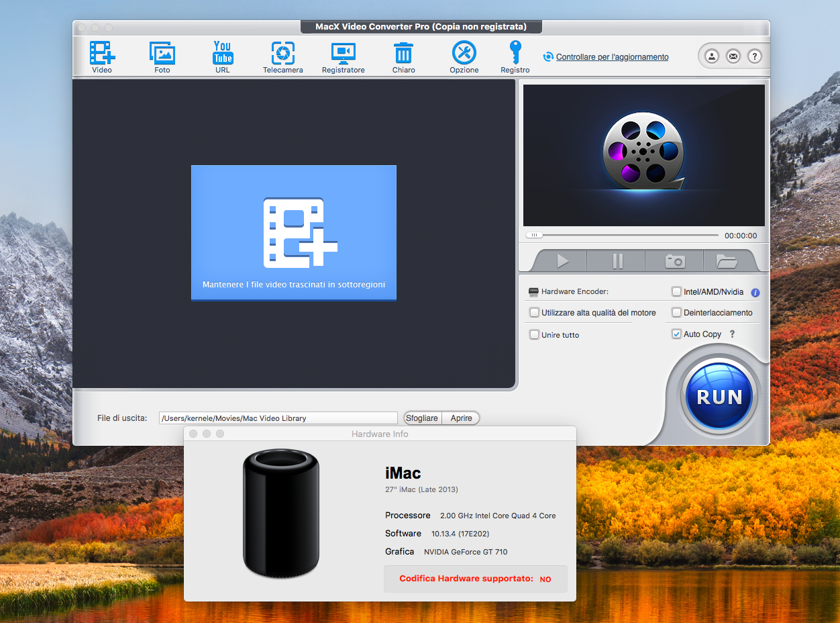Screen dimensions: 840x623
Task: Start playback with the play button
Action: pyautogui.click(x=562, y=261)
